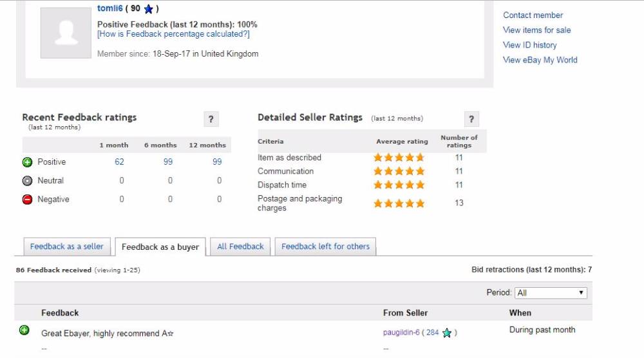Click the teal star next to paugildin-6's score

(x=447, y=334)
